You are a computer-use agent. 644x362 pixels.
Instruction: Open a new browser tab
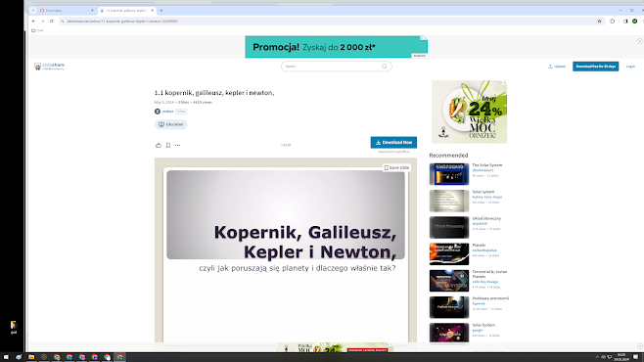coord(161,10)
